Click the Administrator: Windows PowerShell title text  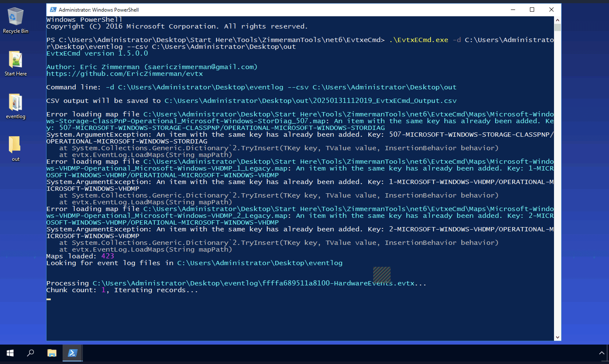99,10
